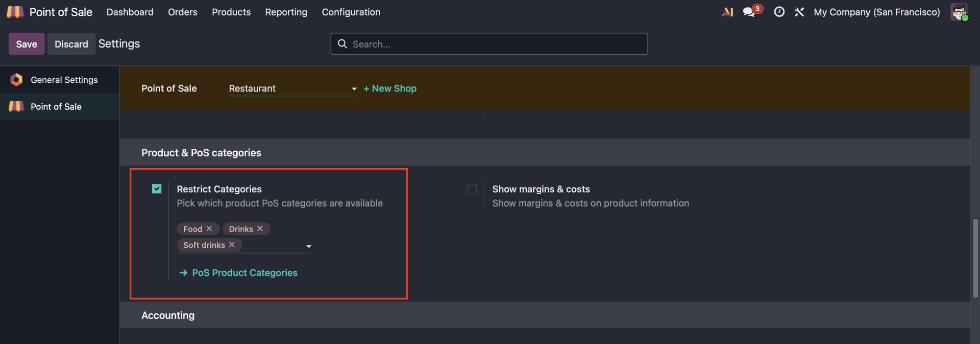
Task: Open the messages chat icon with badge
Action: pyautogui.click(x=749, y=12)
